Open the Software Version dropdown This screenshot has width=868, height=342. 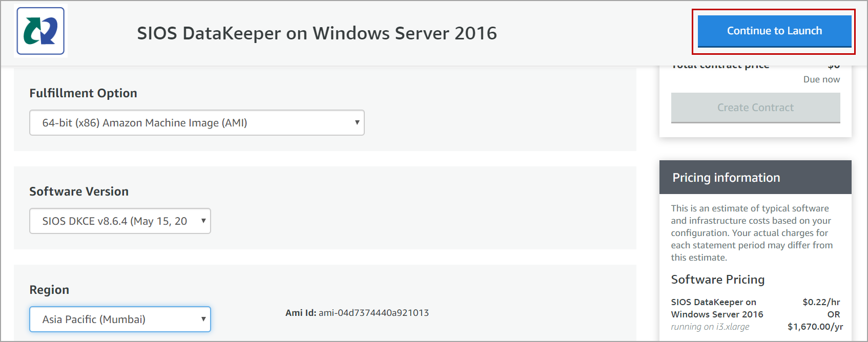tap(120, 221)
